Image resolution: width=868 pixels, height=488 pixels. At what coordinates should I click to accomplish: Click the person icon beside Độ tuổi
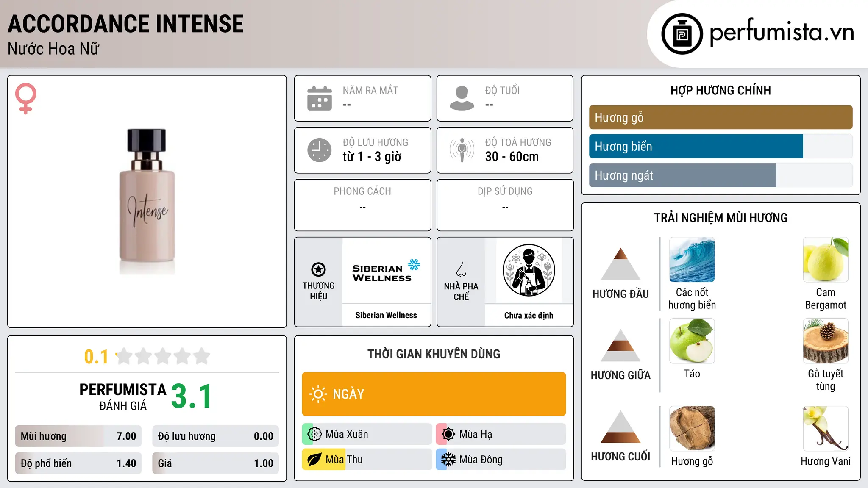click(462, 98)
